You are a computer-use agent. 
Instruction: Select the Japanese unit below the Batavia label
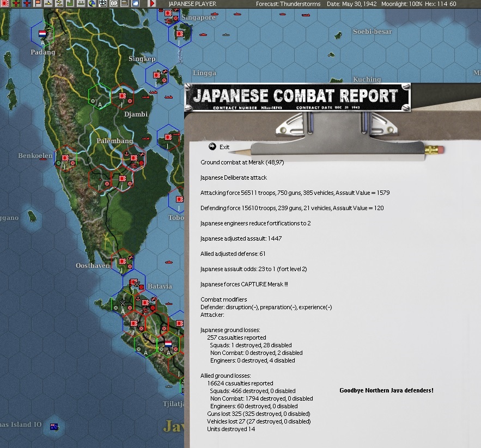(x=145, y=303)
